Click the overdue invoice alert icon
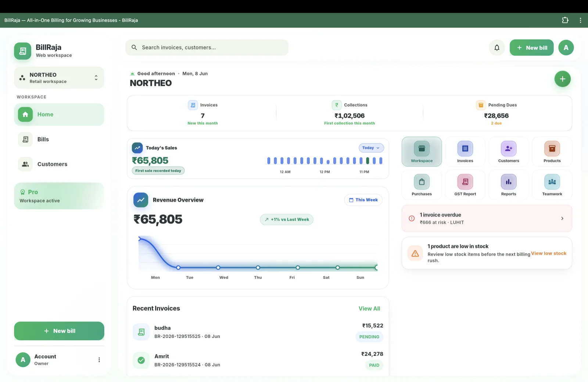 tap(412, 218)
